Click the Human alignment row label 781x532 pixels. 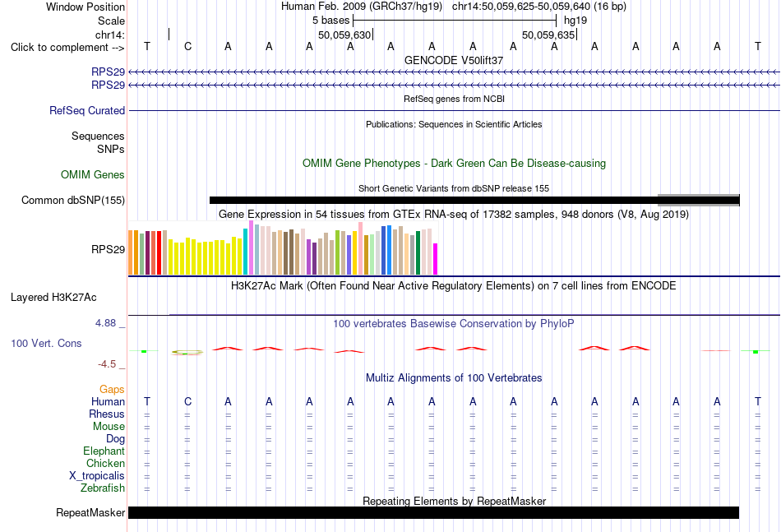pos(108,401)
